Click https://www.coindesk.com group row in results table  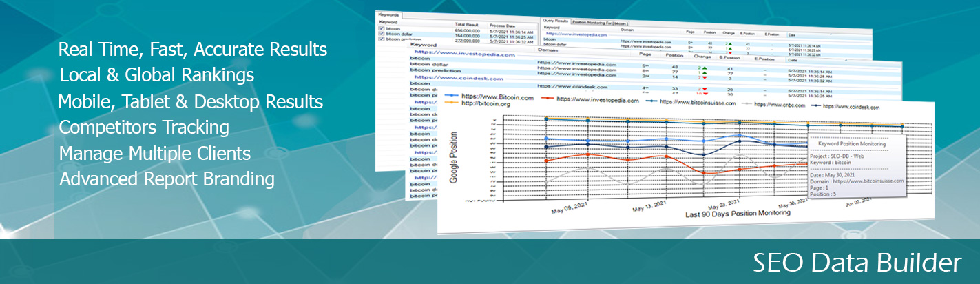[459, 78]
